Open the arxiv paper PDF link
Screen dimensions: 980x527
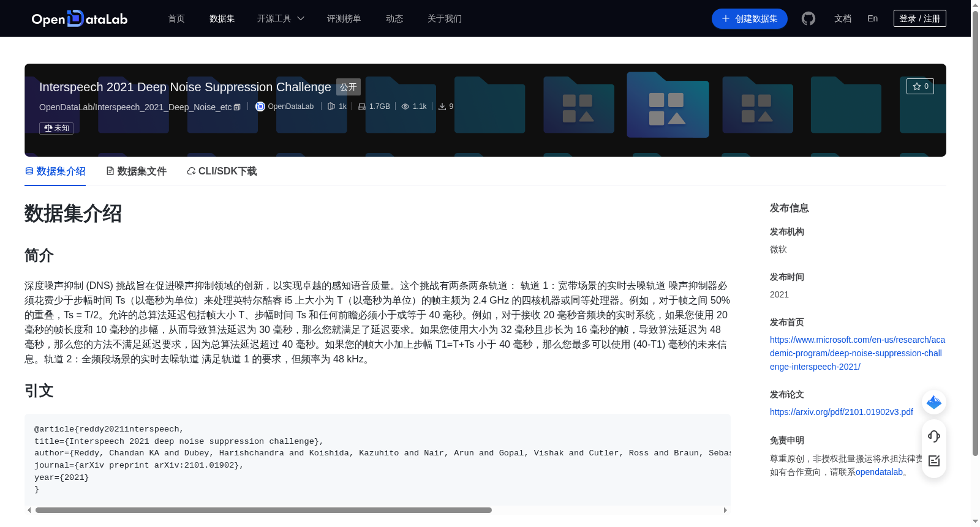842,412
